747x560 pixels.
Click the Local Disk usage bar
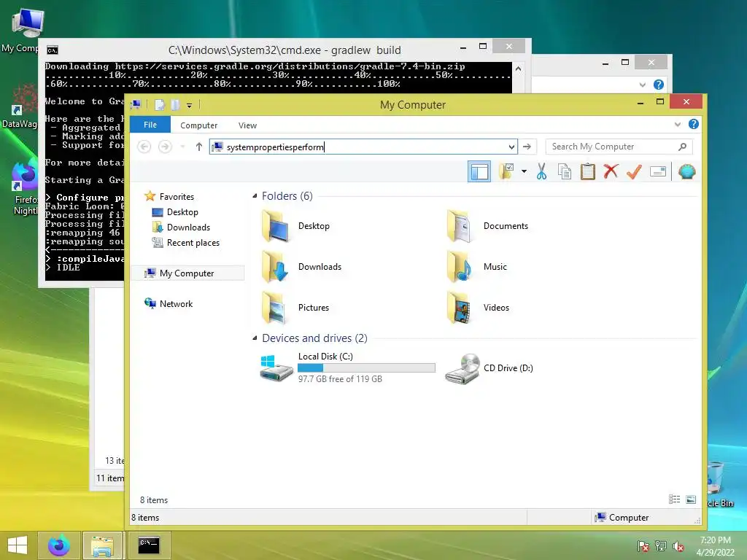[366, 367]
